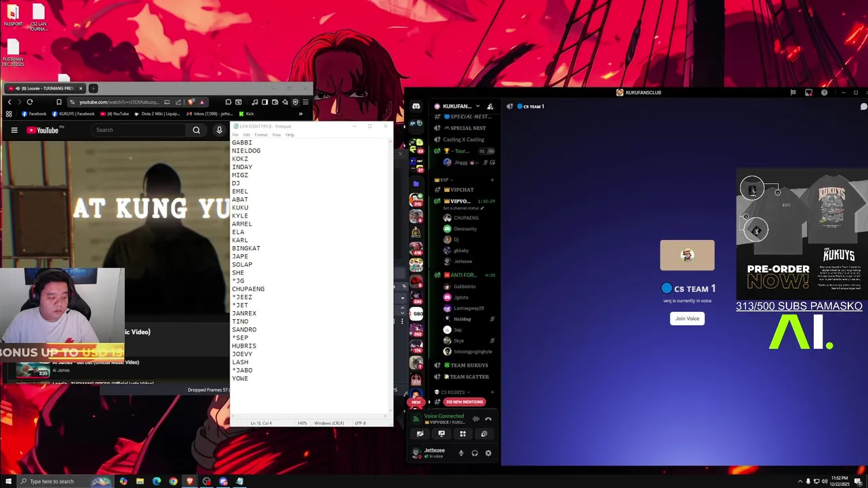Viewport: 868px width, 488px height.
Task: Go back in browser
Action: point(9,102)
